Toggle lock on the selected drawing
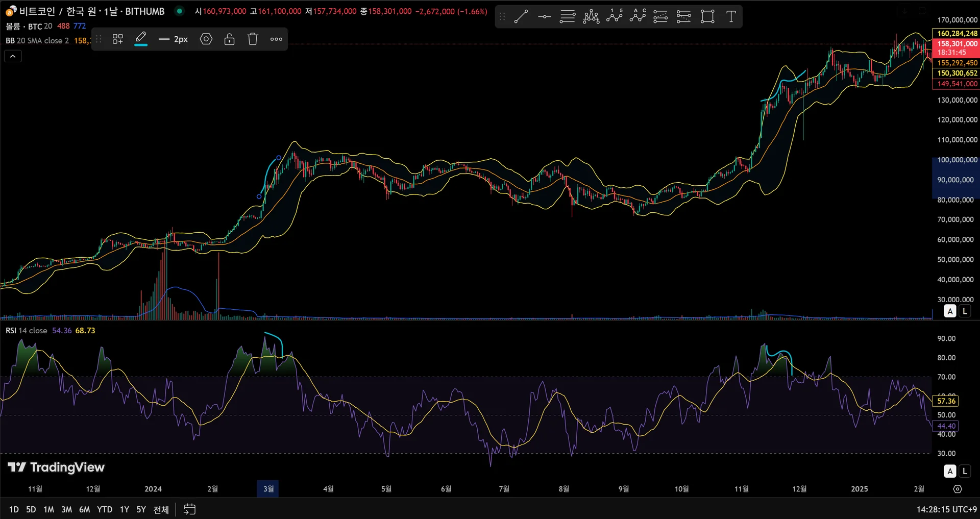The image size is (980, 519). (230, 39)
